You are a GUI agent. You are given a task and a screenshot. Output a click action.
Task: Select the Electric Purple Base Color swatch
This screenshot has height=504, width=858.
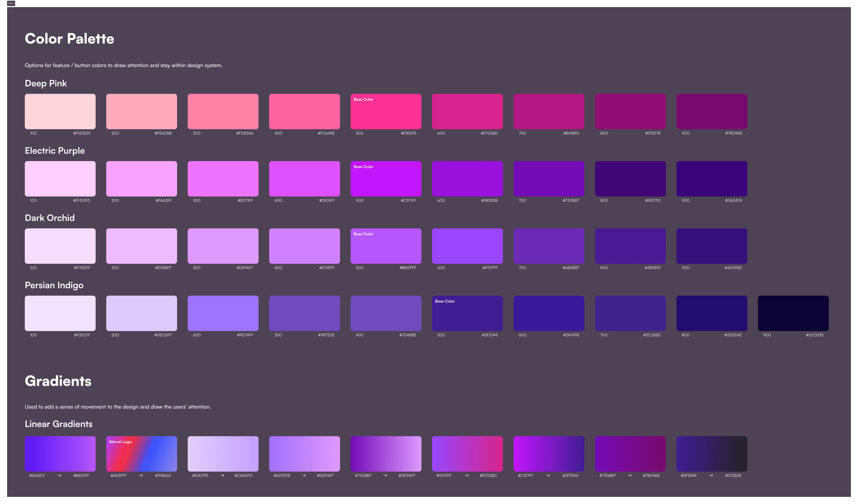(386, 178)
